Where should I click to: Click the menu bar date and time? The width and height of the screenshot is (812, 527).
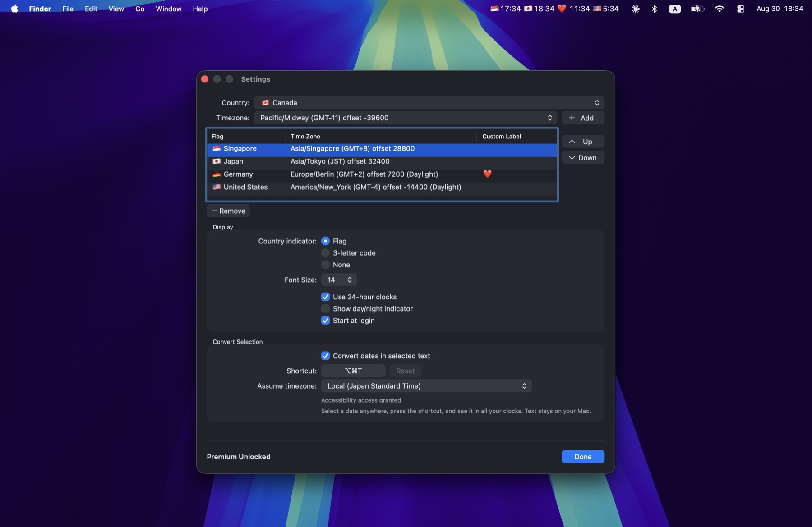click(780, 9)
